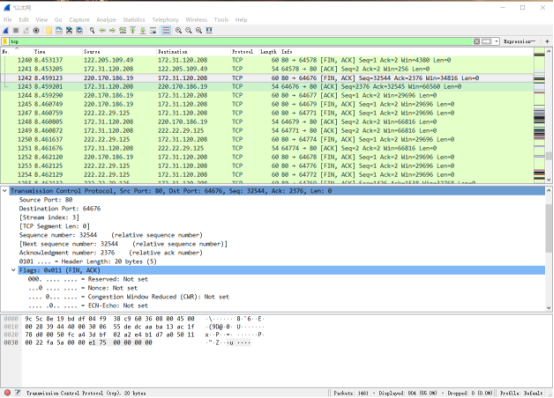Viewport: 554px width, 398px height.
Task: Save this capture file
Action: coord(59,31)
